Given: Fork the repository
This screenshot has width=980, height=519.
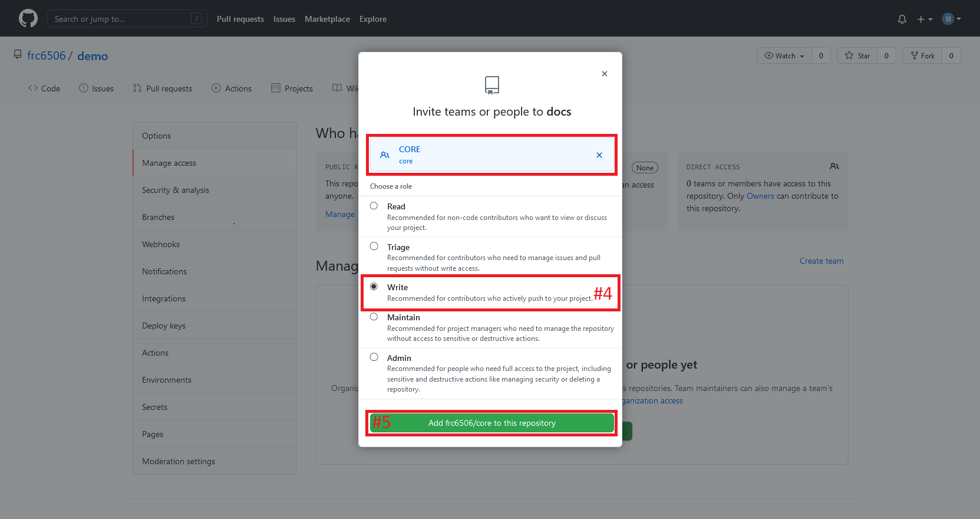Looking at the screenshot, I should click(x=922, y=55).
